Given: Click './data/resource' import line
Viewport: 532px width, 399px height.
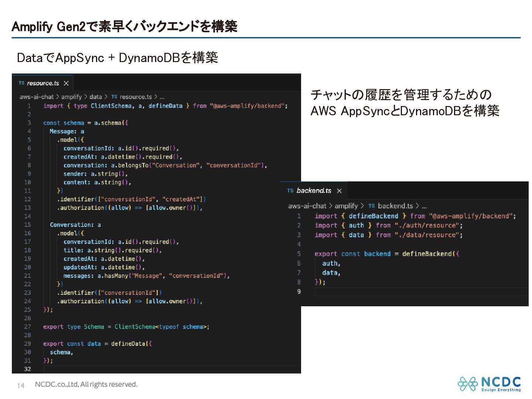Looking at the screenshot, I should pos(389,235).
